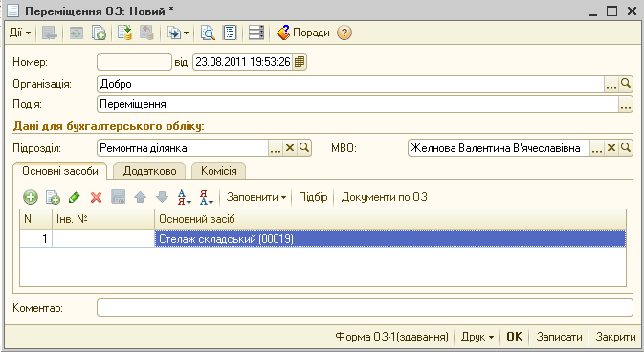Click the copy row icon

click(x=53, y=197)
